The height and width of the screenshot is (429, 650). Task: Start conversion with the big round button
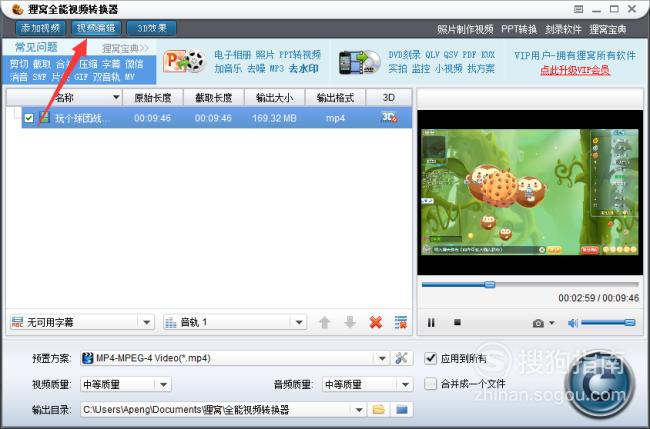[x=599, y=382]
